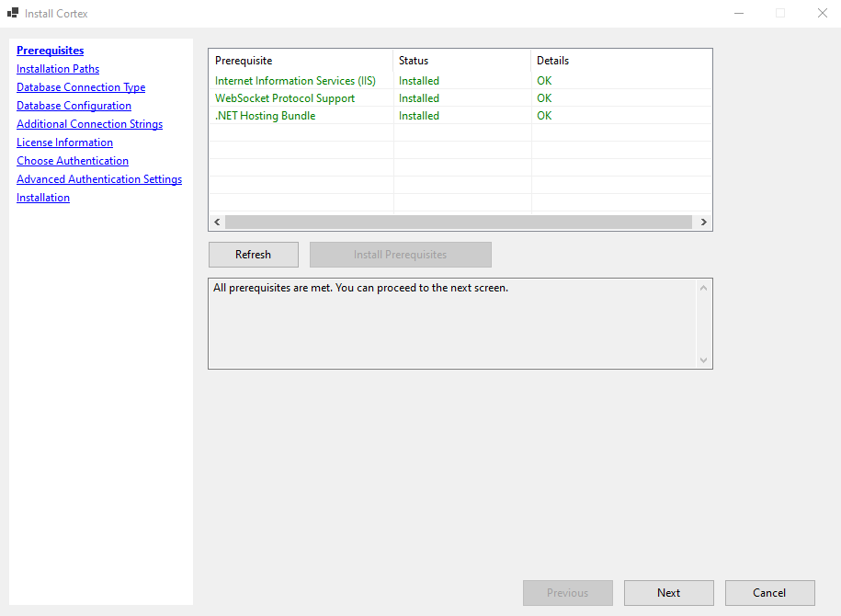This screenshot has width=841, height=616.
Task: Select the Internet Information Services (IIS) row
Action: tap(294, 80)
